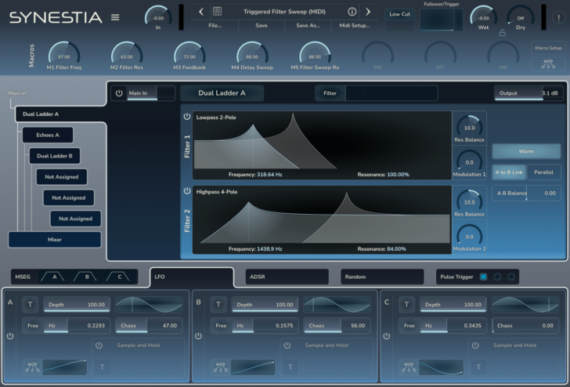Screen dimensions: 570x387
Task: Go to previous preset arrow
Action: pyautogui.click(x=201, y=12)
